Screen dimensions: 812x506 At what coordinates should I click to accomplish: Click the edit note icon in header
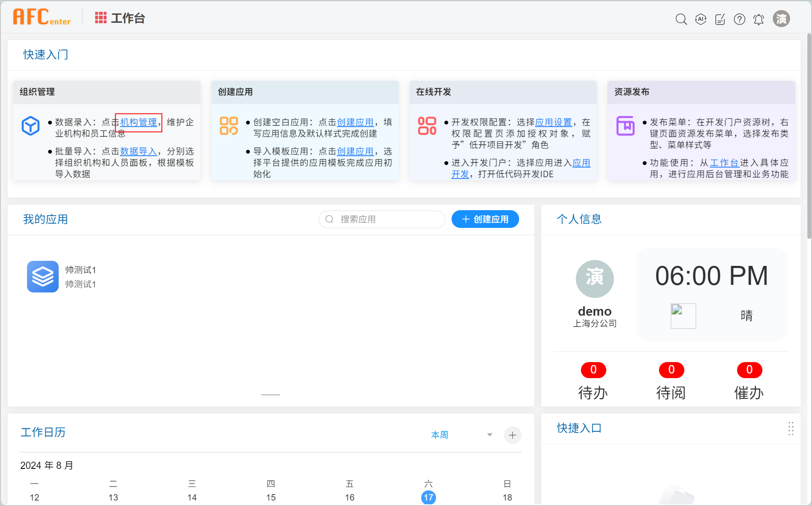720,19
